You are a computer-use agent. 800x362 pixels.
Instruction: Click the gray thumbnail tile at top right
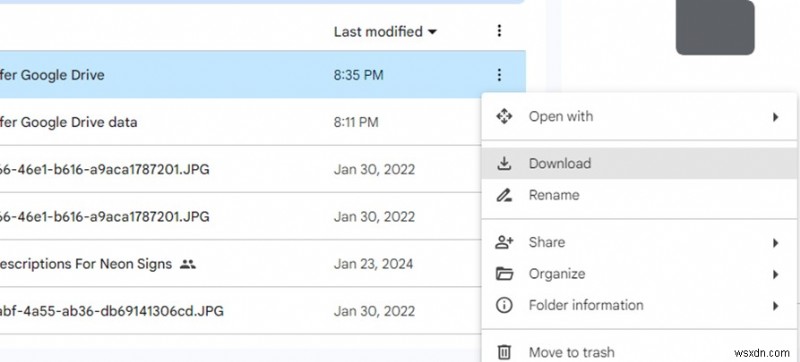[715, 27]
